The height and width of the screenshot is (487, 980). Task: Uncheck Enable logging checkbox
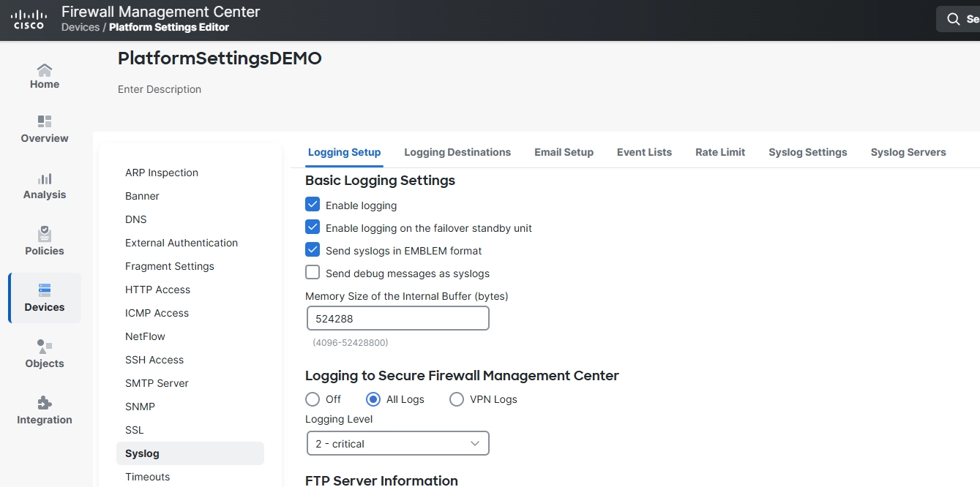313,205
